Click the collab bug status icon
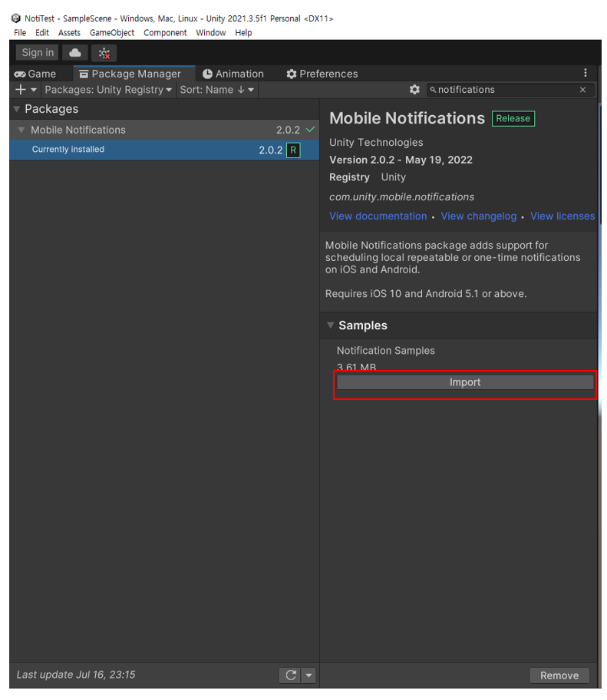Image resolution: width=607 pixels, height=700 pixels. click(104, 53)
